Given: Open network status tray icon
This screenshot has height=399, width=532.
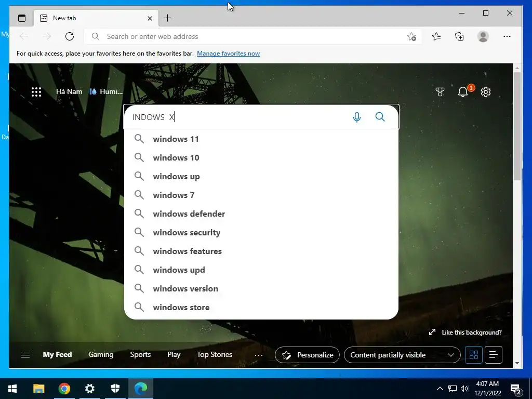Looking at the screenshot, I should click(x=453, y=389).
